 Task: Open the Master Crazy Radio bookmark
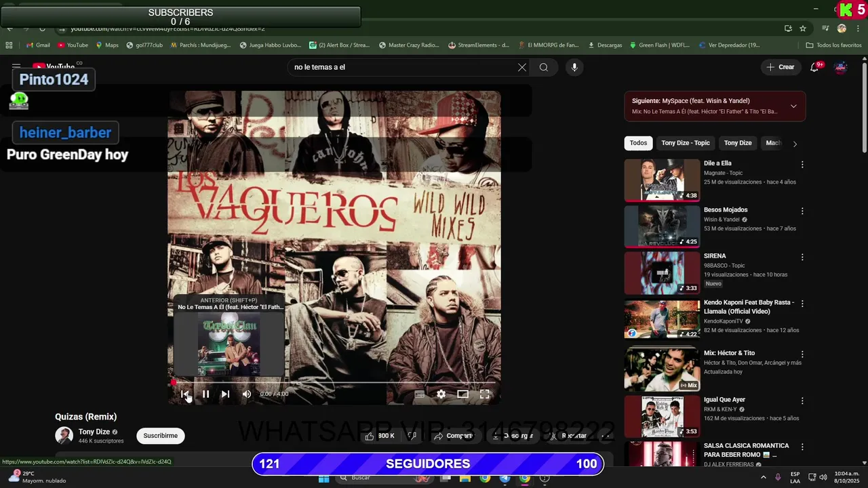pyautogui.click(x=409, y=45)
